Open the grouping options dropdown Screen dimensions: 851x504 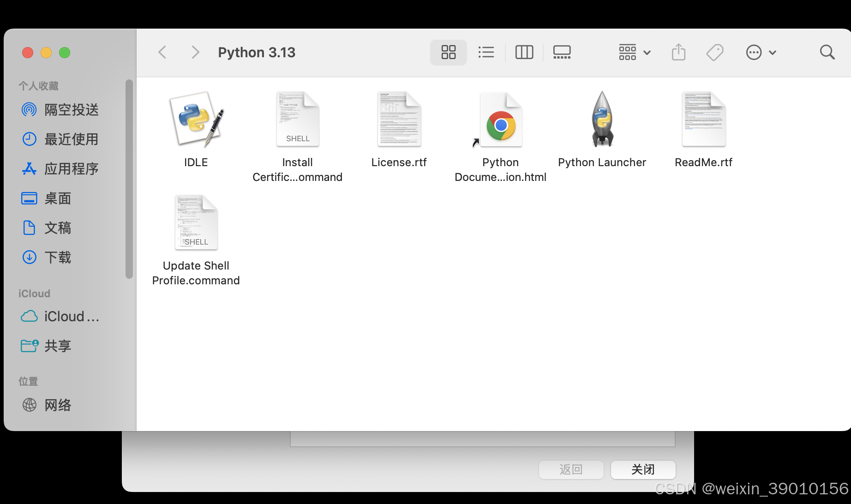pyautogui.click(x=634, y=52)
